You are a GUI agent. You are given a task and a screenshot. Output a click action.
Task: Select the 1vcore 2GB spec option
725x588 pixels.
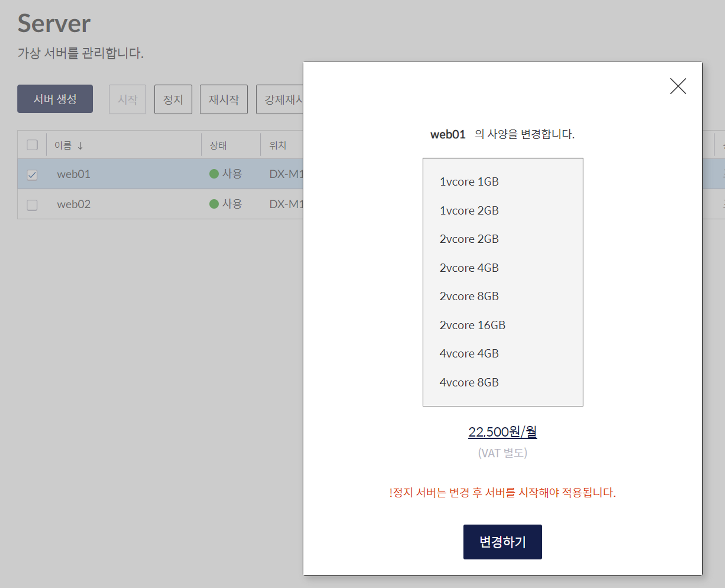[469, 210]
